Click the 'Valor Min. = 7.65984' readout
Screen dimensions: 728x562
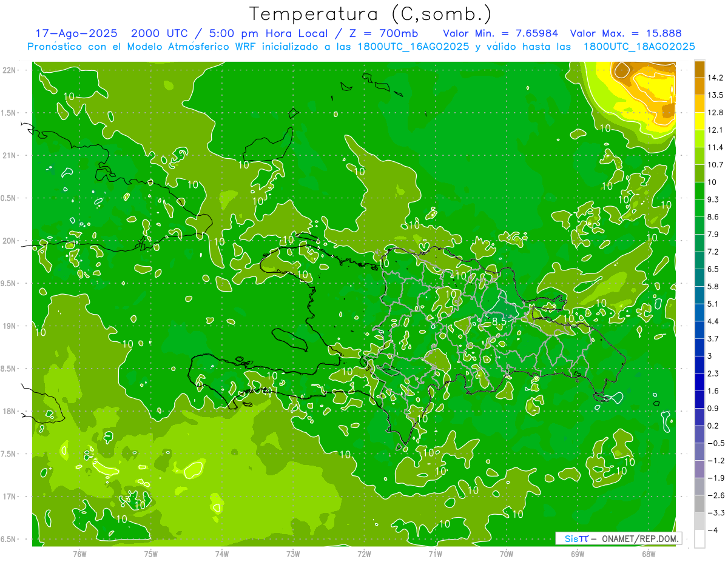pyautogui.click(x=500, y=33)
